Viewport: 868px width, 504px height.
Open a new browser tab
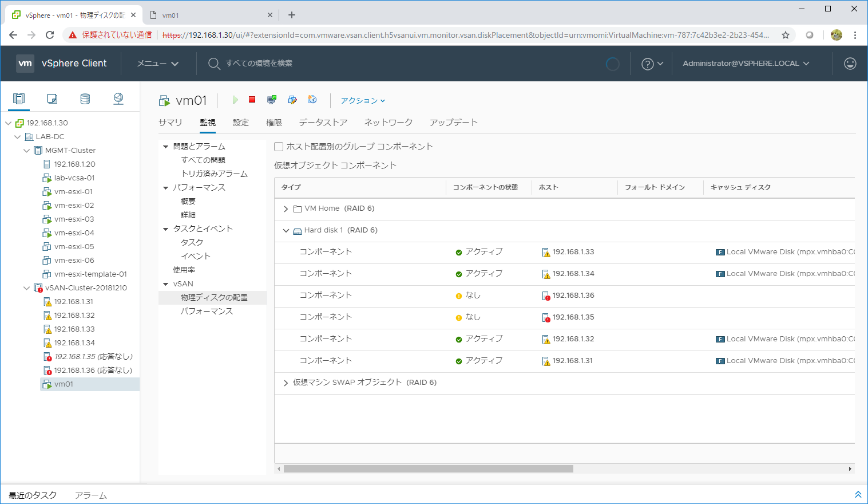[x=292, y=15]
